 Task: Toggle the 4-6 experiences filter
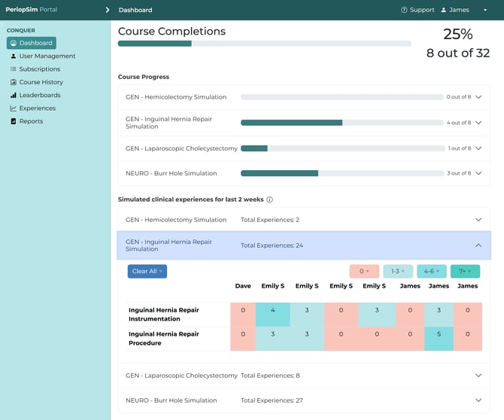(432, 272)
